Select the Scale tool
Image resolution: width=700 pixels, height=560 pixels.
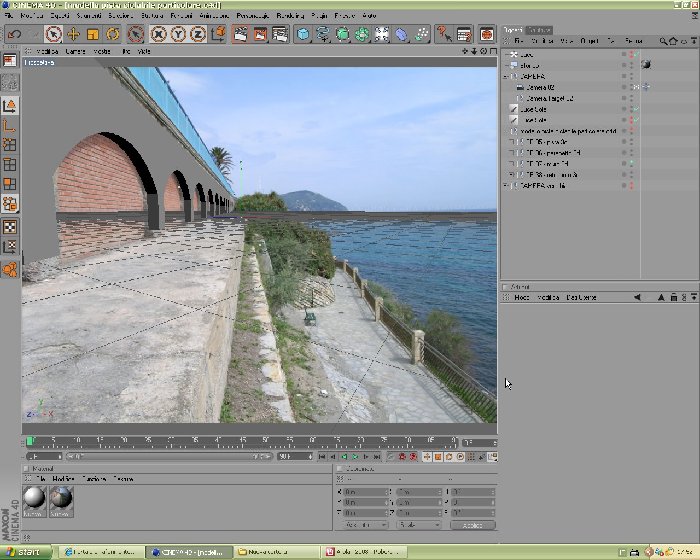(x=93, y=34)
